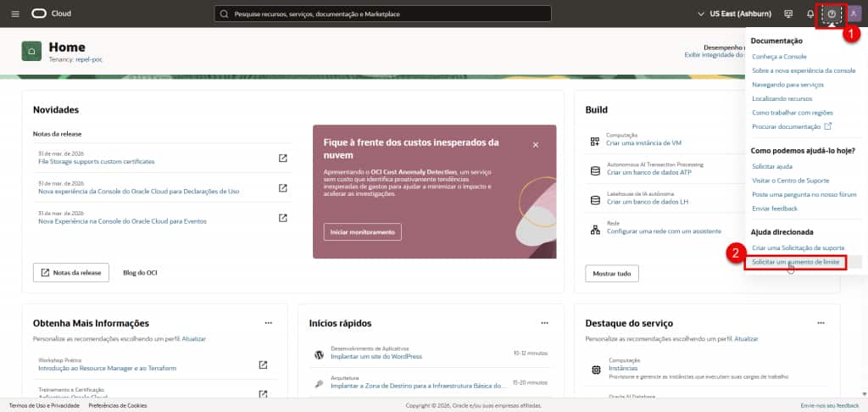Open the Cloud Shell developer tools icon
Image resolution: width=868 pixels, height=412 pixels.
(789, 14)
